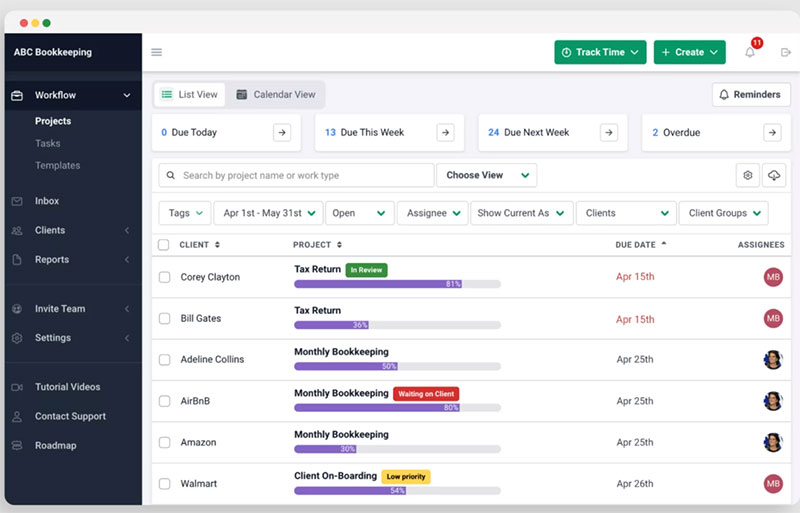The image size is (800, 513).
Task: Click the ABC Bookkeeping title
Action: (53, 52)
